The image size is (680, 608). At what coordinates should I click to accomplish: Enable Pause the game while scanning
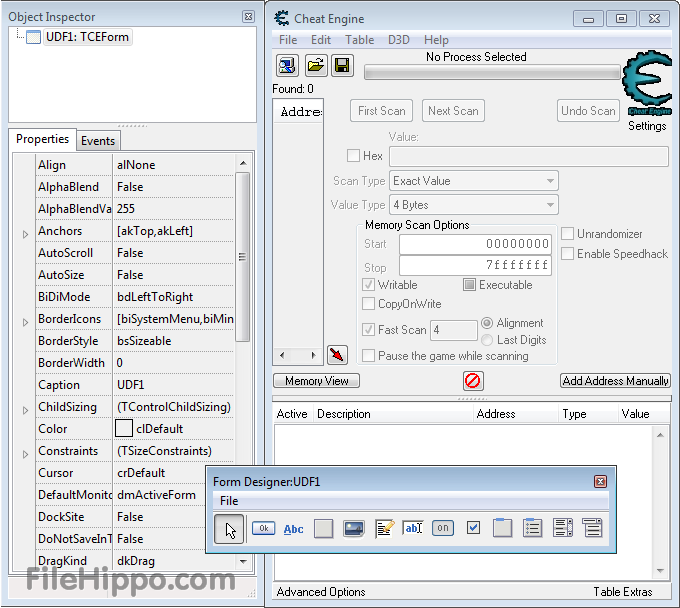tap(369, 356)
